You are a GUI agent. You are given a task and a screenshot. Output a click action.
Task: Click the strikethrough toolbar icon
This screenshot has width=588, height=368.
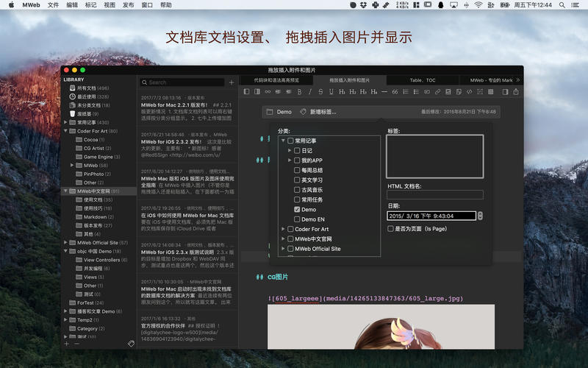pos(321,92)
